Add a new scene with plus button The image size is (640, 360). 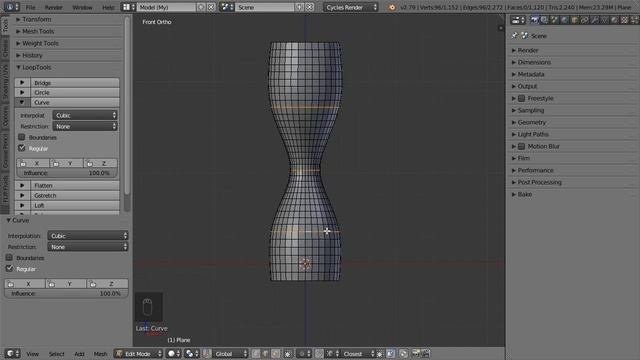tap(299, 7)
